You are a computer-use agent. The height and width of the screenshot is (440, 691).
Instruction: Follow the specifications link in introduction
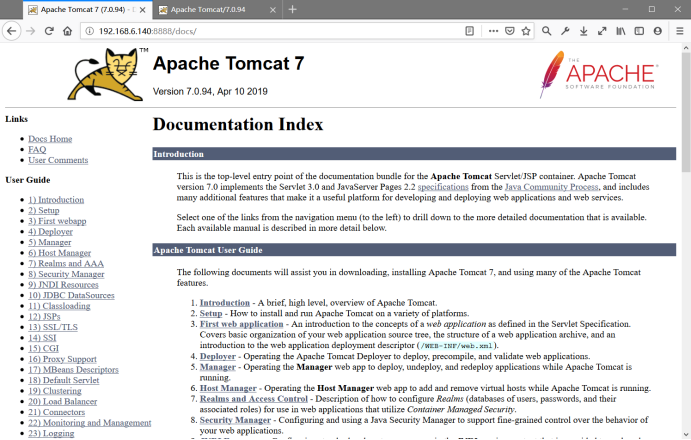coord(443,187)
